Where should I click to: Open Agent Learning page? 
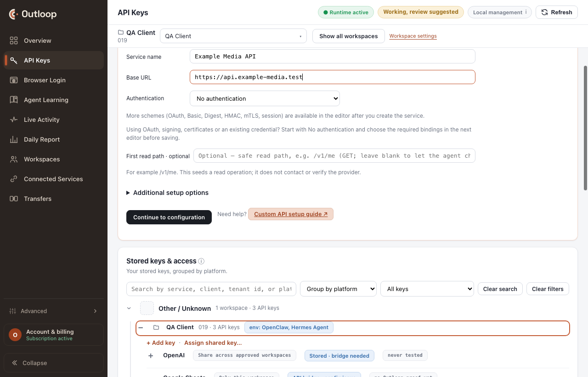tap(54, 100)
